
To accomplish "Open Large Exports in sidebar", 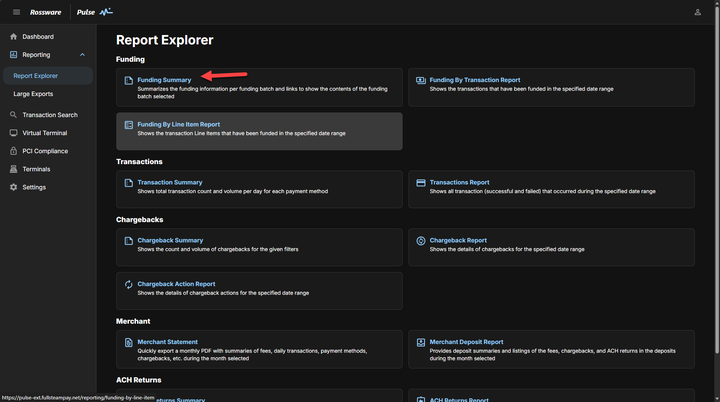I will [x=33, y=94].
